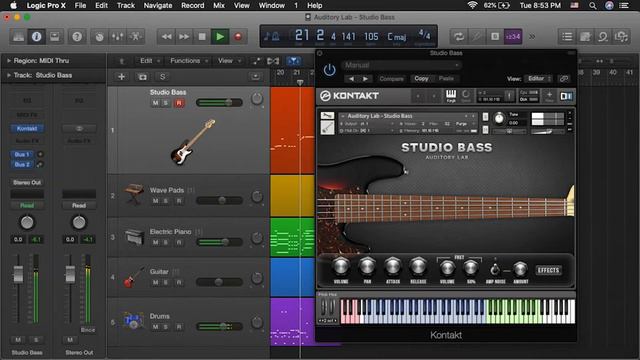Click the plugin link chain icon
Viewport: 640px width, 360px height.
564,78
